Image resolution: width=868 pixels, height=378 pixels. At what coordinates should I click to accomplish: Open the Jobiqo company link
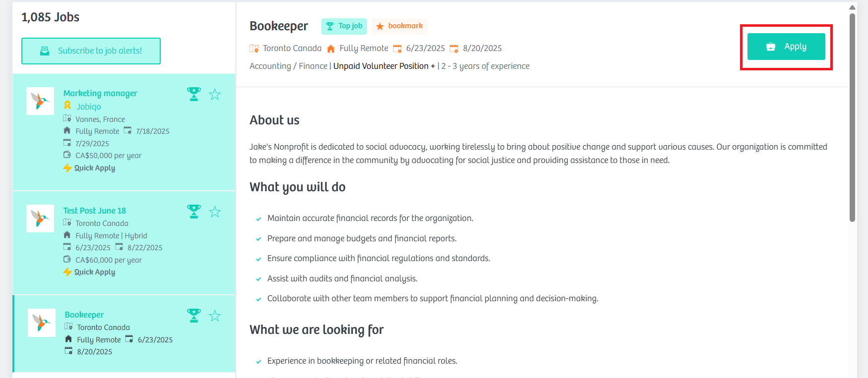pos(89,107)
